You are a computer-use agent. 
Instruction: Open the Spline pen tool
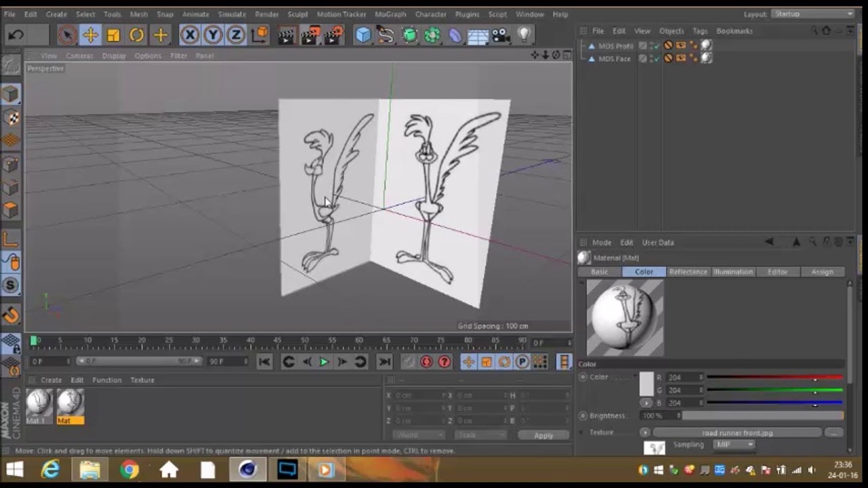[x=387, y=35]
